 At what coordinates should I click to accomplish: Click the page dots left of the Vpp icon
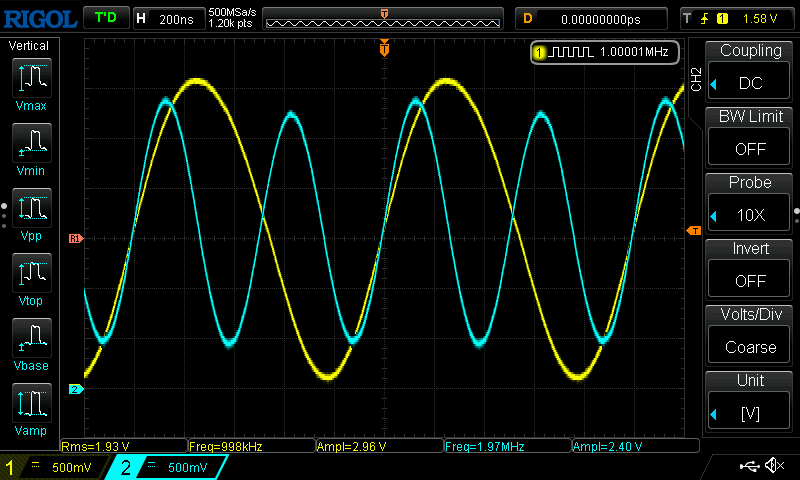(x=4, y=216)
